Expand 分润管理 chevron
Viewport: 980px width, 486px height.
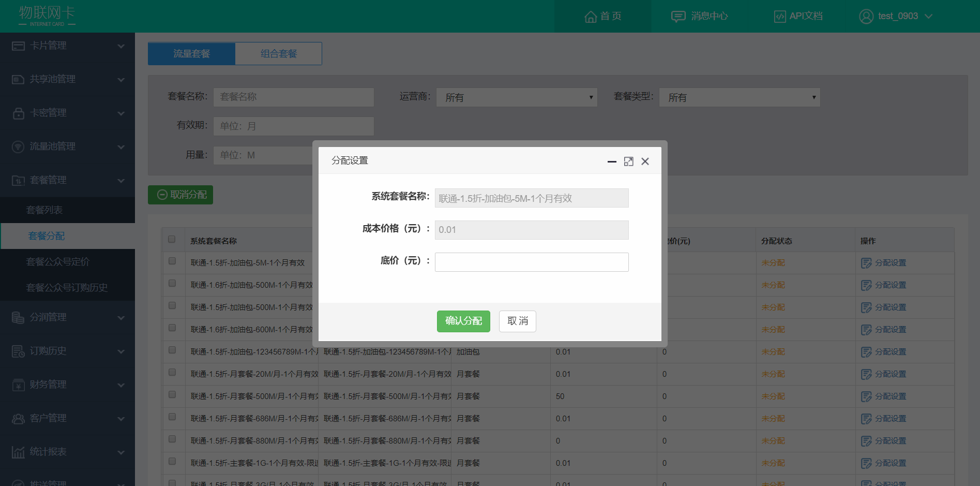point(121,318)
